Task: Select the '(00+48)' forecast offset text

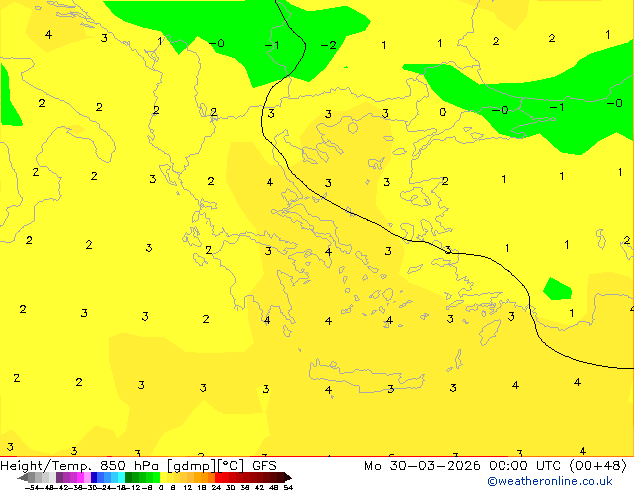Action: (x=598, y=466)
